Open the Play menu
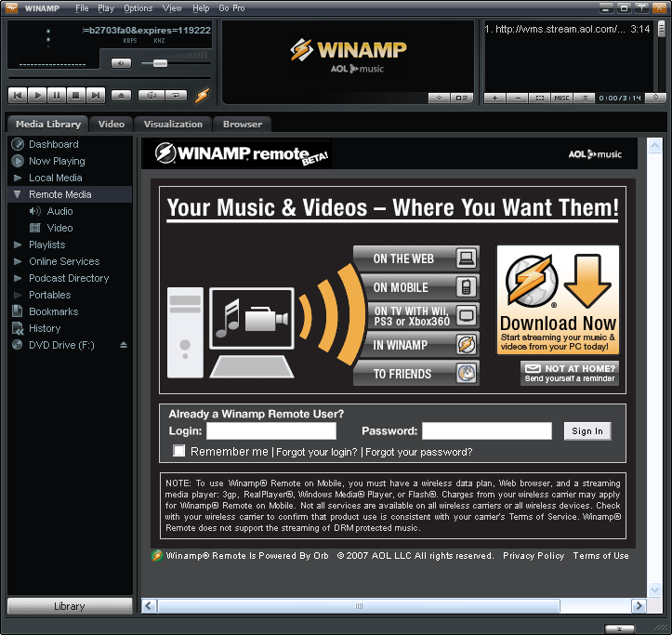 106,8
